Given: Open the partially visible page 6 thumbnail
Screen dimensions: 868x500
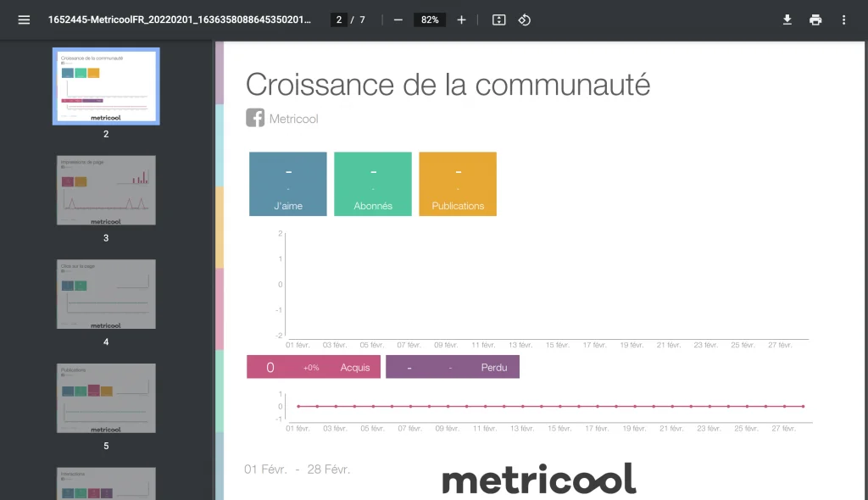Looking at the screenshot, I should (x=106, y=483).
